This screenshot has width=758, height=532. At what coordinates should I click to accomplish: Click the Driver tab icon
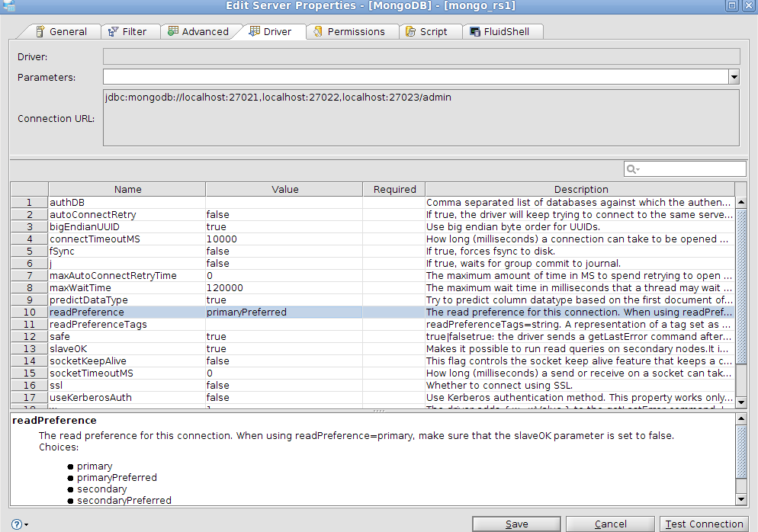pos(254,31)
